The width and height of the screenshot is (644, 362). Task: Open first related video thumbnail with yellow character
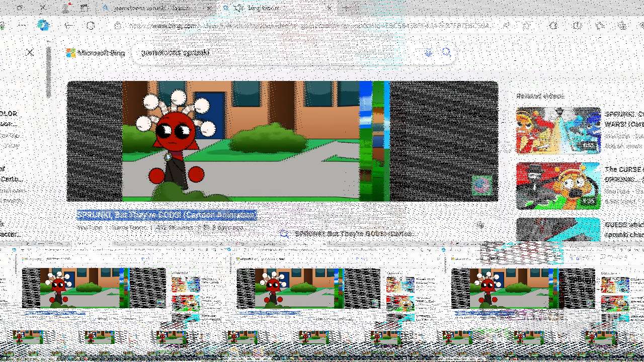point(558,130)
